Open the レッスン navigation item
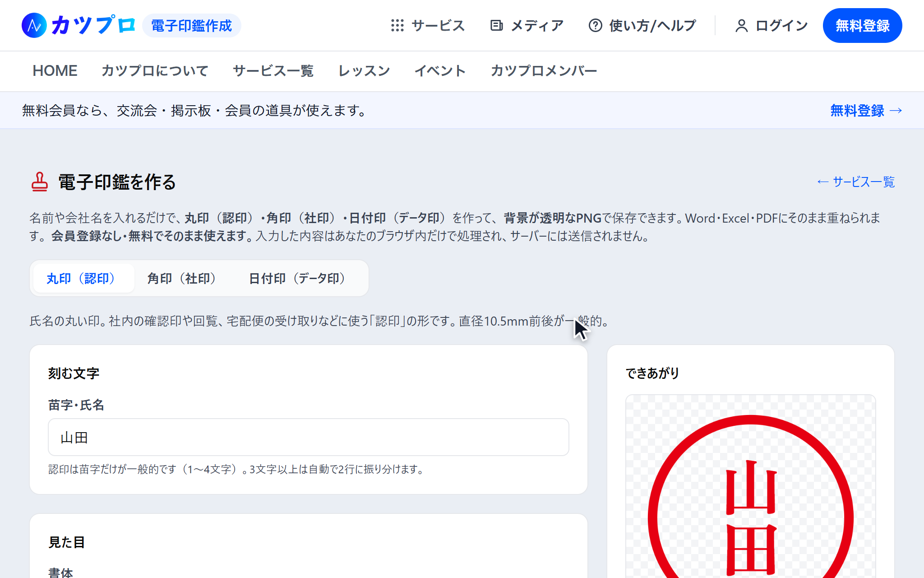The height and width of the screenshot is (578, 924). tap(364, 71)
